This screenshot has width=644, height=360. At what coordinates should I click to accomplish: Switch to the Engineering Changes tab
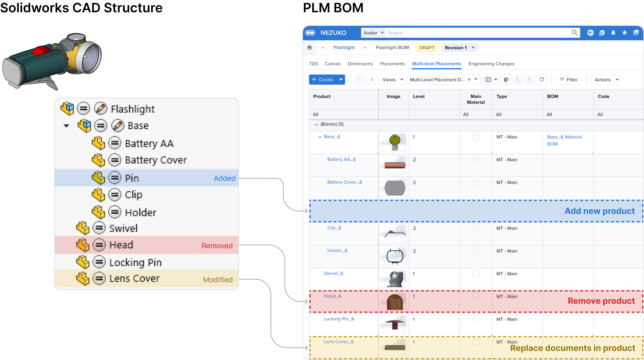[491, 64]
